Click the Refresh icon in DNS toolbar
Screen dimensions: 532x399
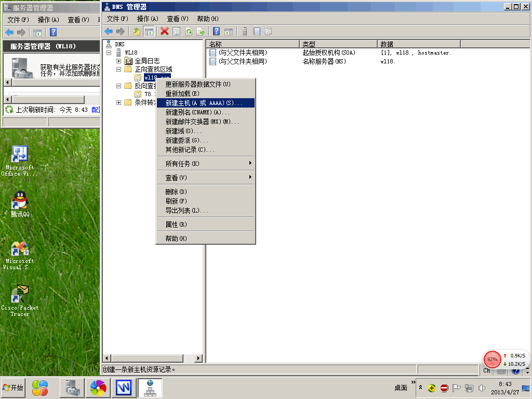pos(189,32)
